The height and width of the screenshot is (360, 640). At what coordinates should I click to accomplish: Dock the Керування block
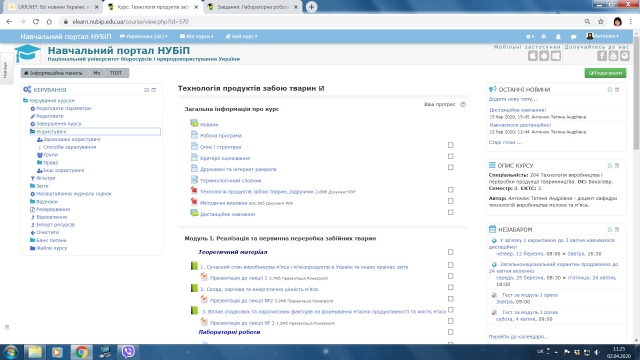pyautogui.click(x=154, y=89)
